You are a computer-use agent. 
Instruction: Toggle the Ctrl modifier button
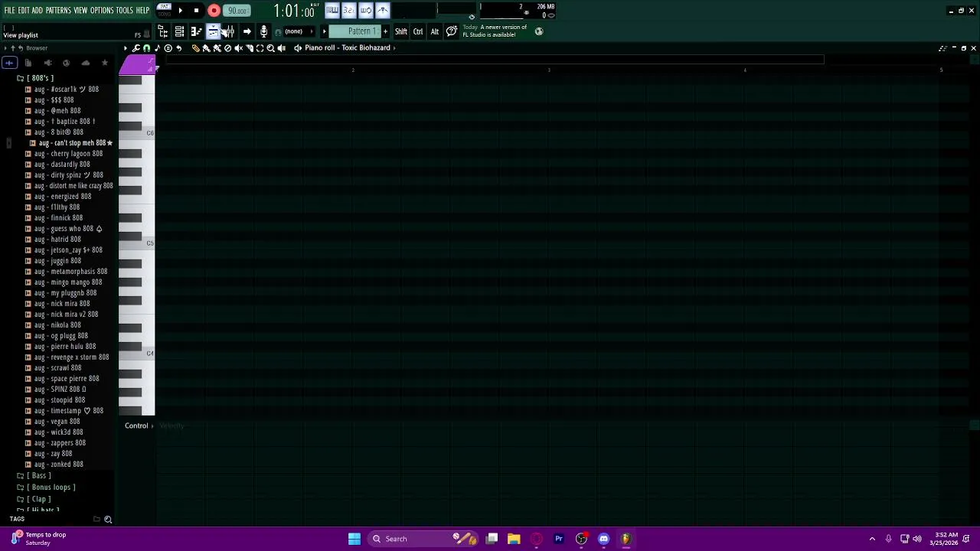click(418, 31)
